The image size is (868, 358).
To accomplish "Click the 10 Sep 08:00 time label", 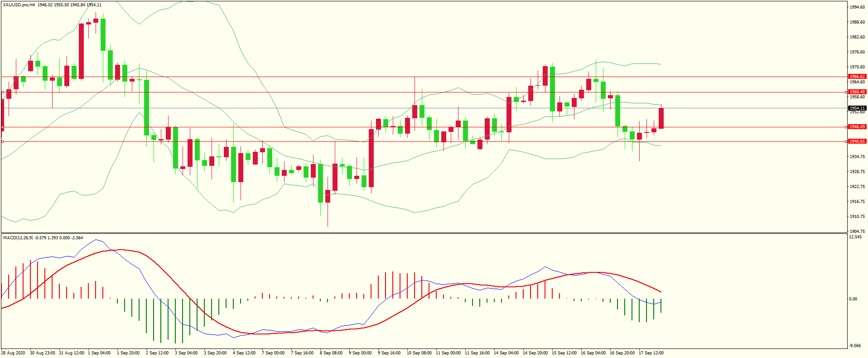I will pyautogui.click(x=420, y=353).
